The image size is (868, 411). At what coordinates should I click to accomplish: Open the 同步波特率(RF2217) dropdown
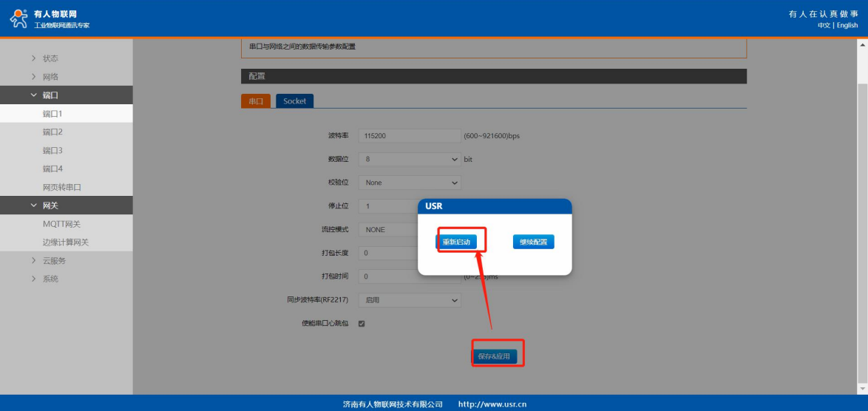tap(409, 300)
